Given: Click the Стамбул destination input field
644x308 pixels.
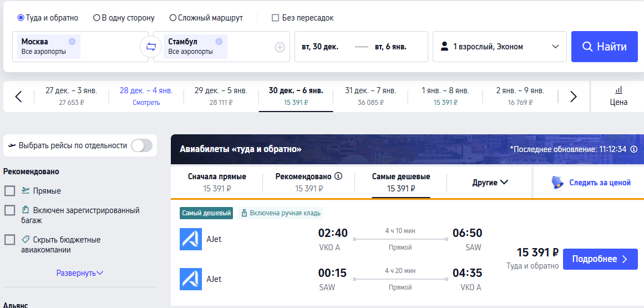Looking at the screenshot, I should (221, 47).
